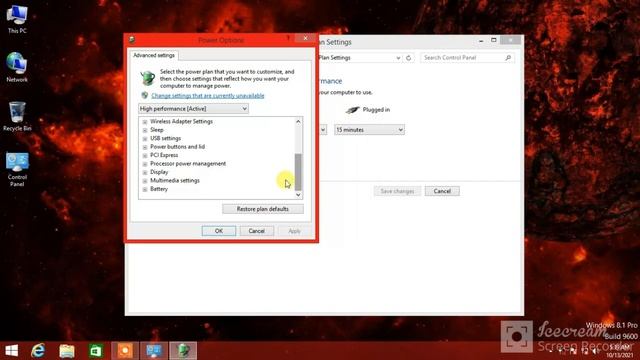Click Save changes in Plan Settings
Image resolution: width=640 pixels, height=360 pixels.
point(397,191)
